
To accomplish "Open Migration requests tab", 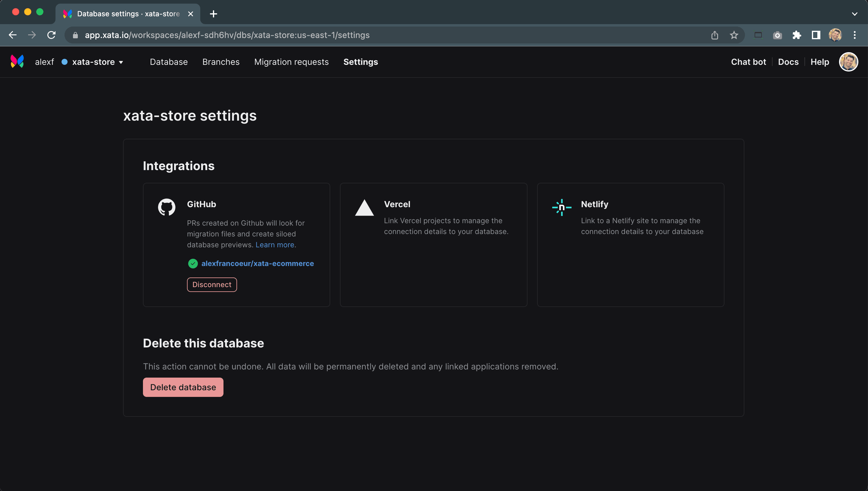I will (x=291, y=62).
